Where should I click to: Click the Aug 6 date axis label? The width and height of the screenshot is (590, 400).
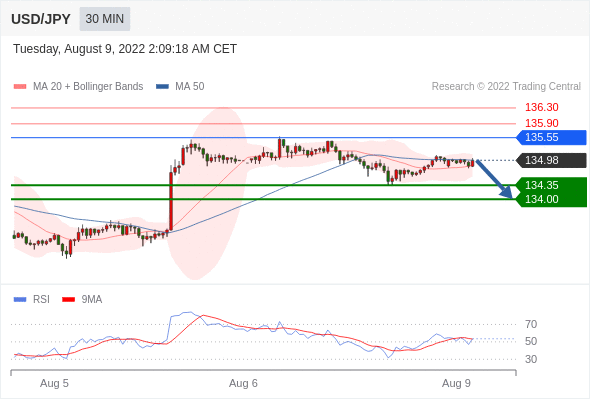243,383
